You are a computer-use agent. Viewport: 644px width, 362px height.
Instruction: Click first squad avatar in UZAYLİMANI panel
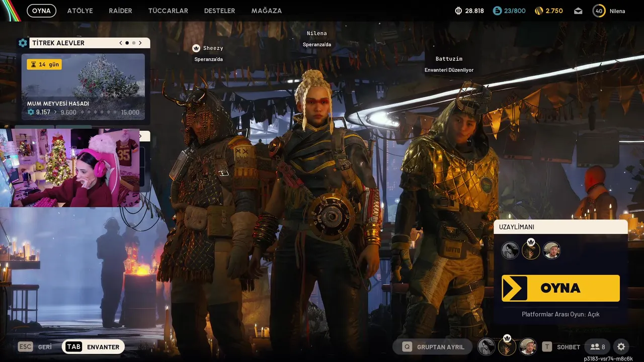click(x=510, y=250)
